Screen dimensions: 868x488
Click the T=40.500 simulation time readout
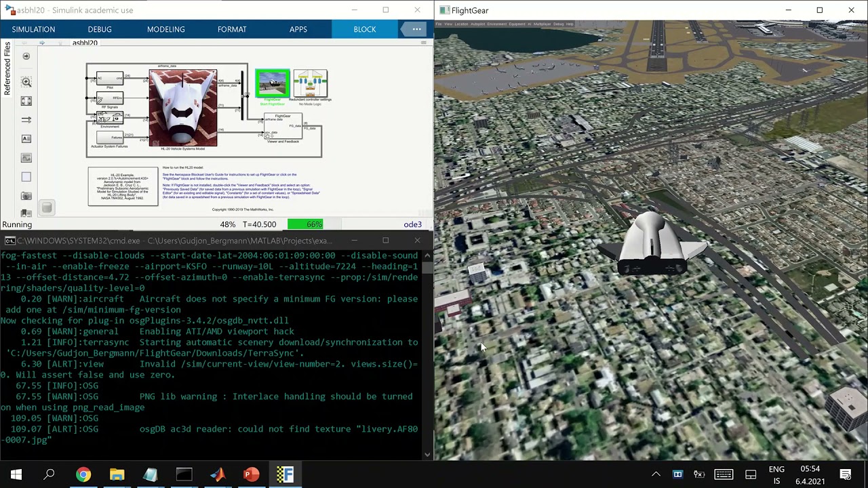(260, 224)
